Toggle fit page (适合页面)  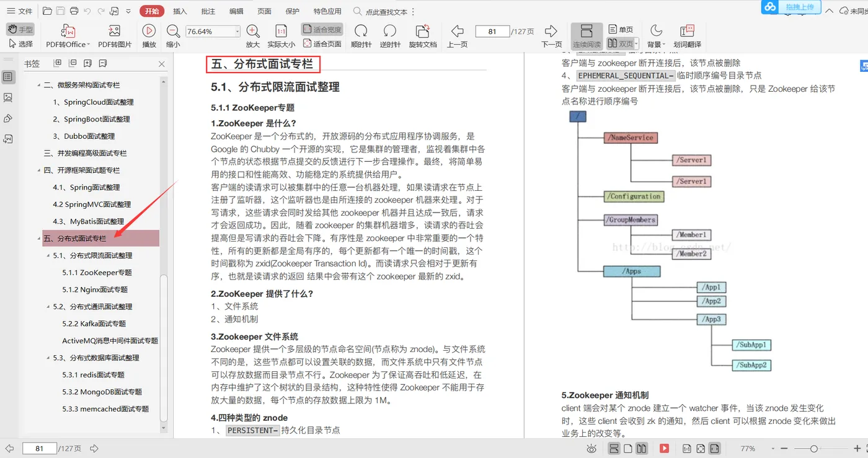[x=322, y=44]
